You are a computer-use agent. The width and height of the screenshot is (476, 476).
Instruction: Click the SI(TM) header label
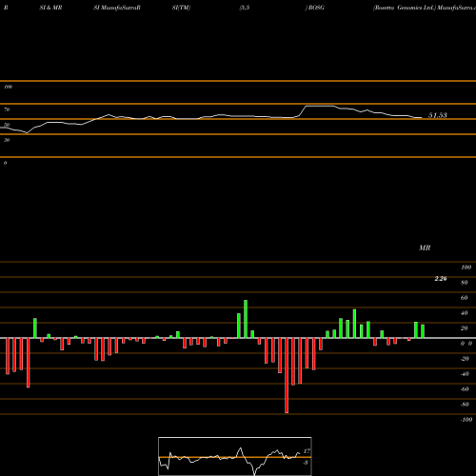click(181, 8)
